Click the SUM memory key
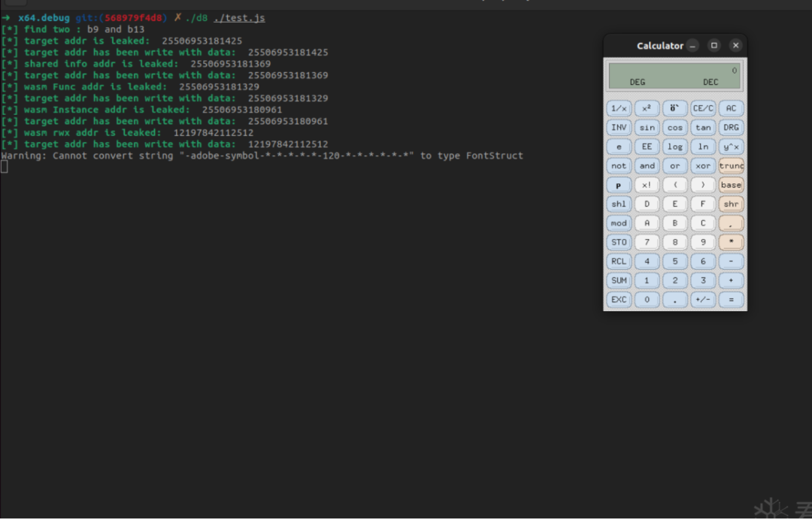812x520 pixels. coord(619,280)
